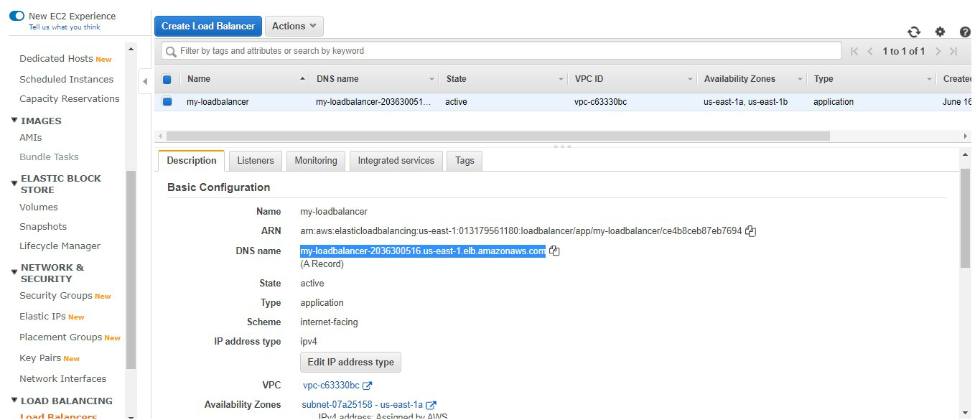Click the details pane vertical scrollbar
Screen dimensions: 980x420
coord(966,218)
